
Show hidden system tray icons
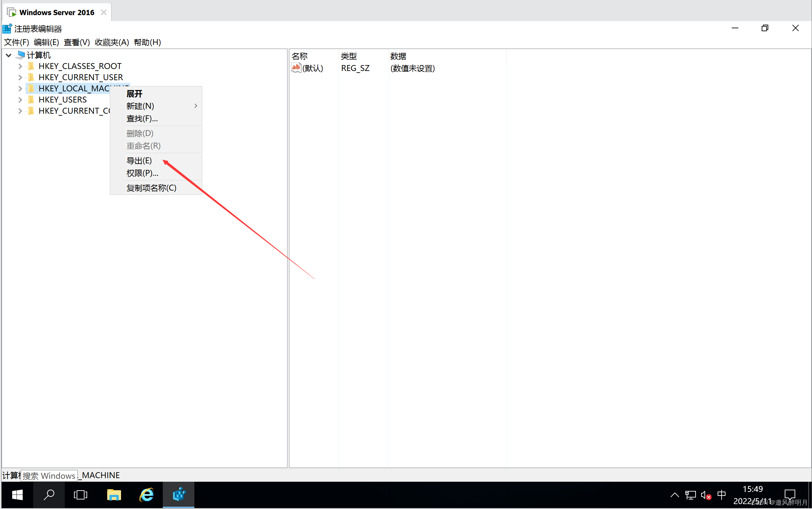point(675,495)
